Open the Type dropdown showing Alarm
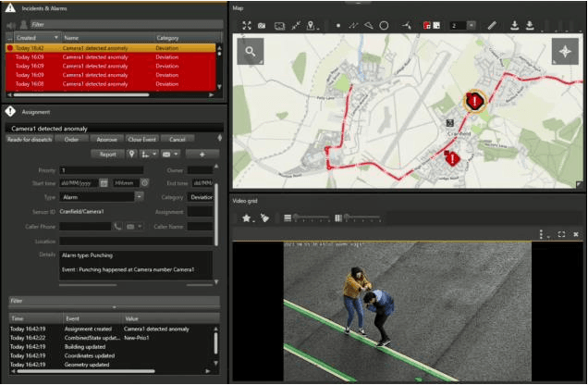This screenshot has width=588, height=385. coord(139,197)
